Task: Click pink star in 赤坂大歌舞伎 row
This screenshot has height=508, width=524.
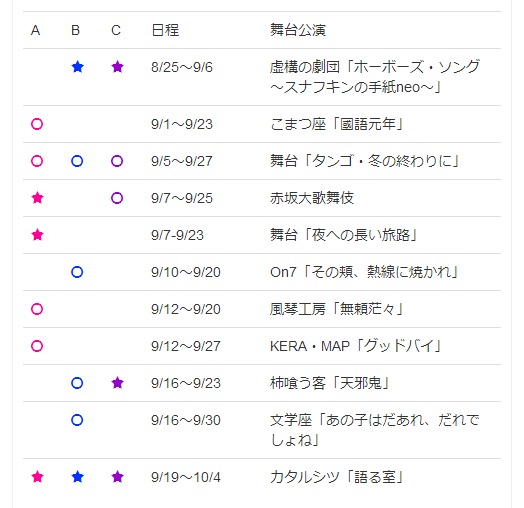Action: click(37, 198)
